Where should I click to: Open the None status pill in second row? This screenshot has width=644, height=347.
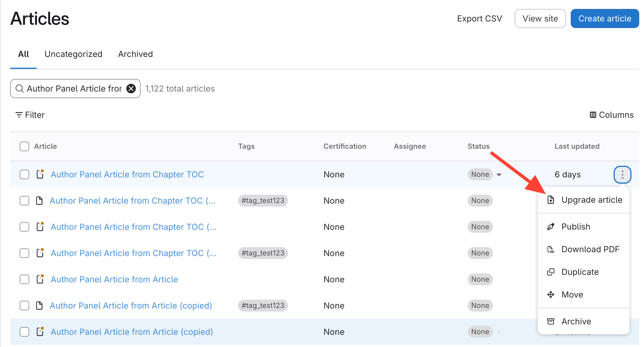pyautogui.click(x=480, y=201)
